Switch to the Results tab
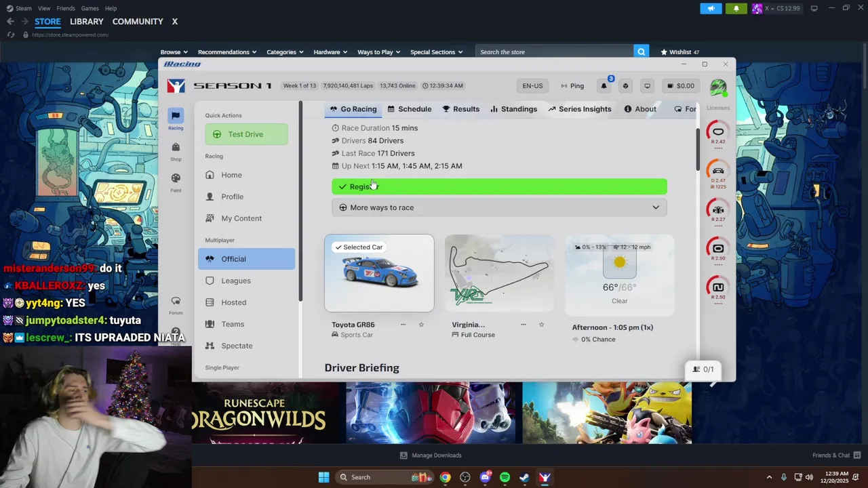Viewport: 868px width, 488px height. click(461, 109)
